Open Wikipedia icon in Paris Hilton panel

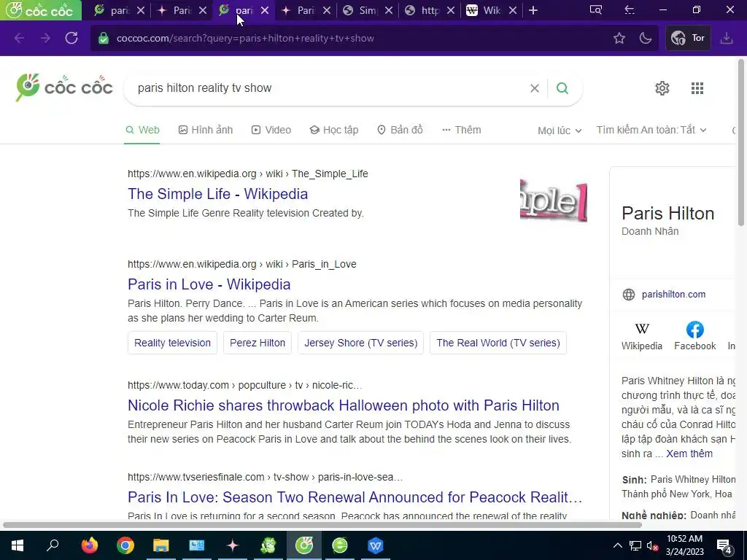click(x=642, y=337)
